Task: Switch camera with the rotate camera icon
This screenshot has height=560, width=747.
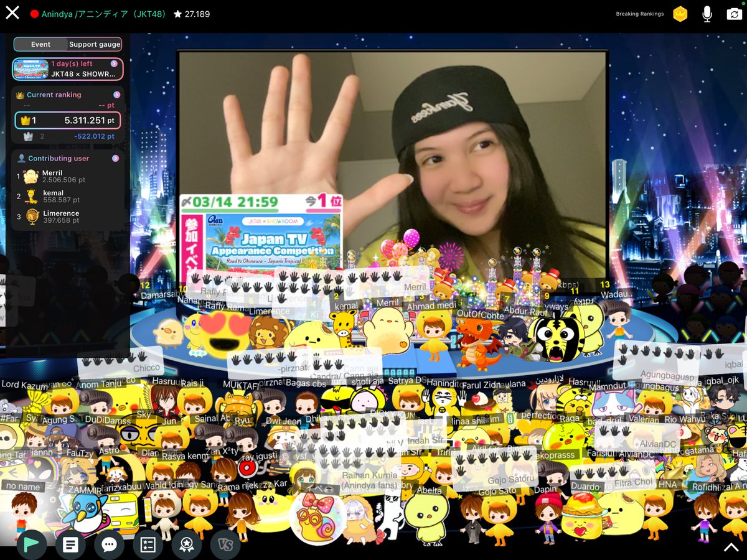Action: (733, 14)
